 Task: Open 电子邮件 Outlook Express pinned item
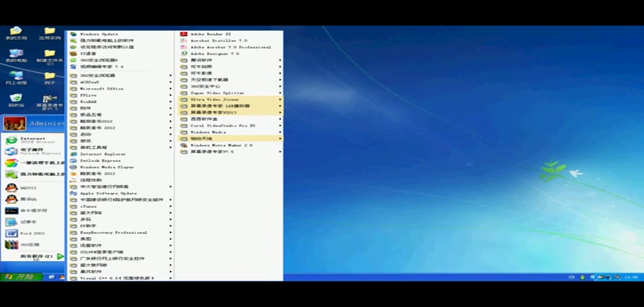[34, 151]
